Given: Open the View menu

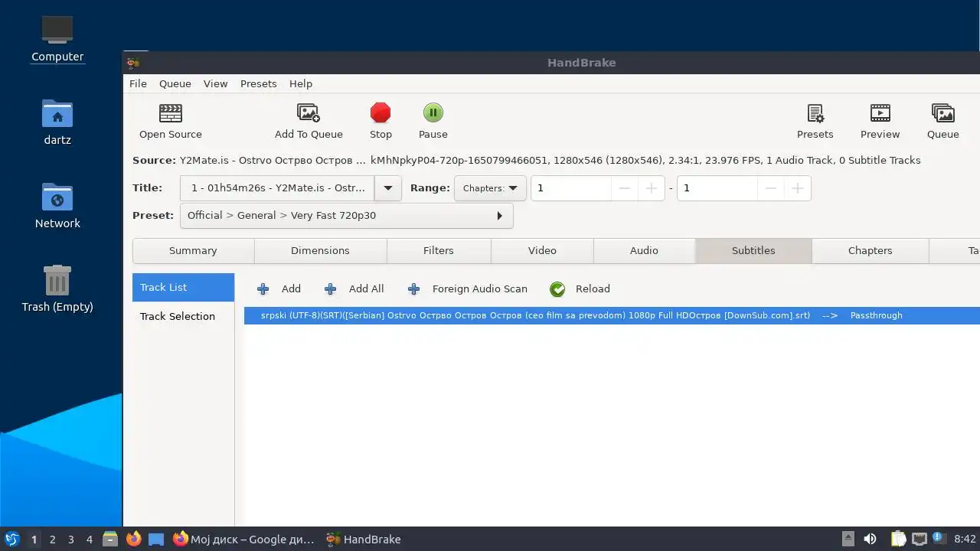Looking at the screenshot, I should (215, 83).
